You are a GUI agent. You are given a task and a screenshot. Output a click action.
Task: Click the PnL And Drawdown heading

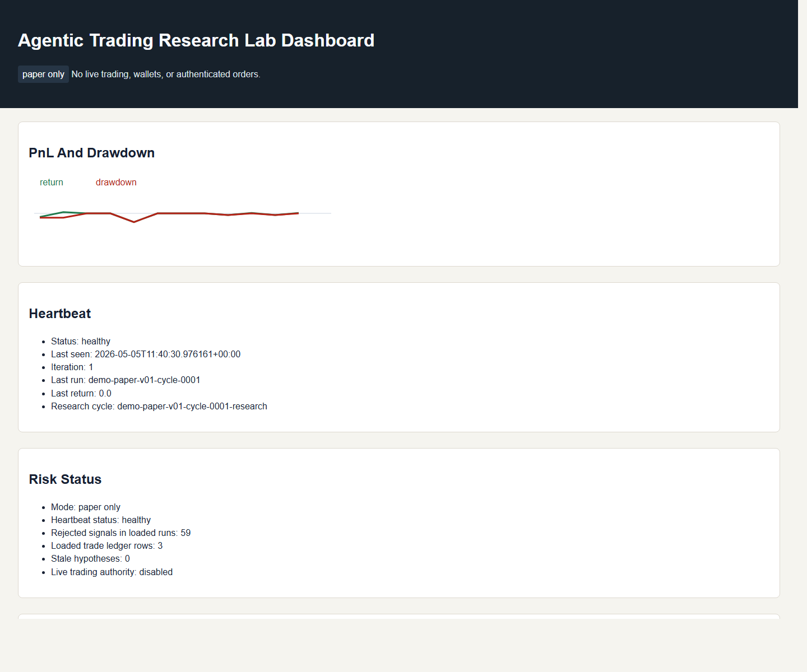[x=92, y=153]
